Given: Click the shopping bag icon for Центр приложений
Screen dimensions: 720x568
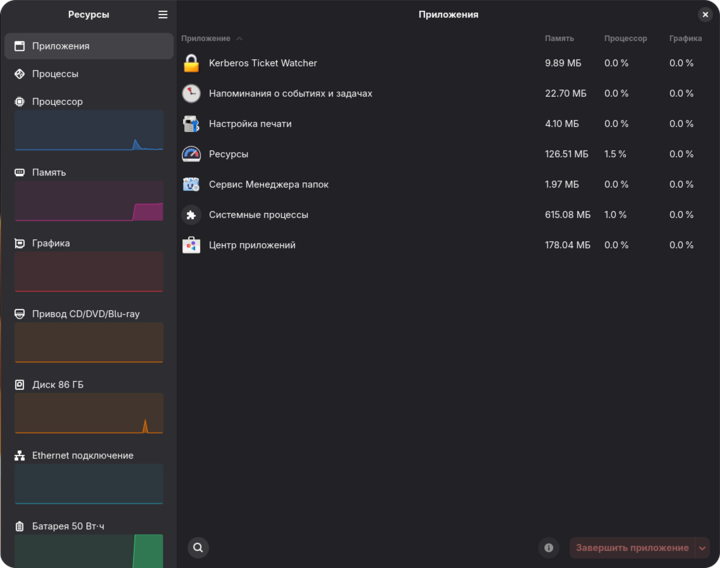Looking at the screenshot, I should pos(191,245).
